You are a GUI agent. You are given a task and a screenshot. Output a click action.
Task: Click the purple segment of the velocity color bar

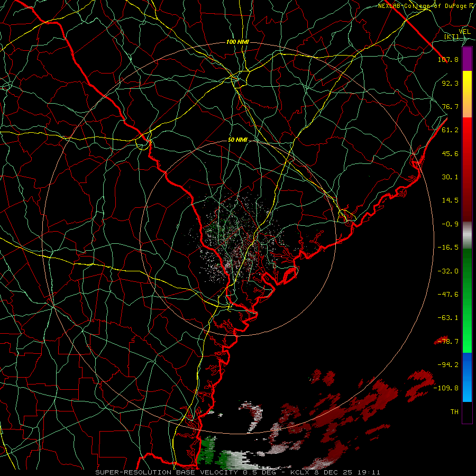467,59
